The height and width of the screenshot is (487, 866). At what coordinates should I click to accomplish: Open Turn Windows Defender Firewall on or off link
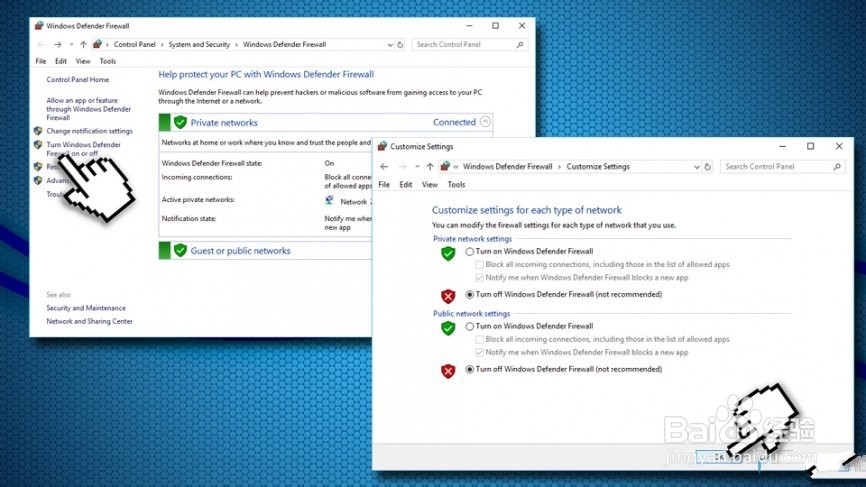(x=83, y=149)
